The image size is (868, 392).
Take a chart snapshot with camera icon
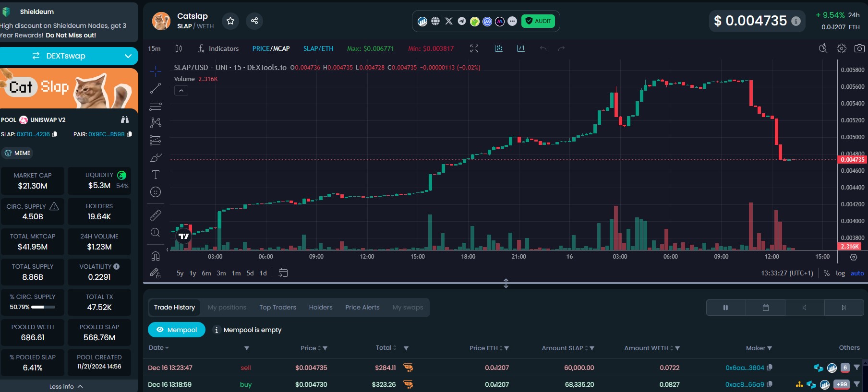(x=859, y=48)
